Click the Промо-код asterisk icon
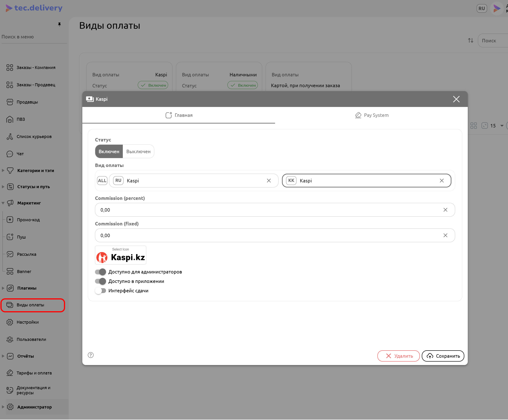The width and height of the screenshot is (508, 420). pos(10,220)
